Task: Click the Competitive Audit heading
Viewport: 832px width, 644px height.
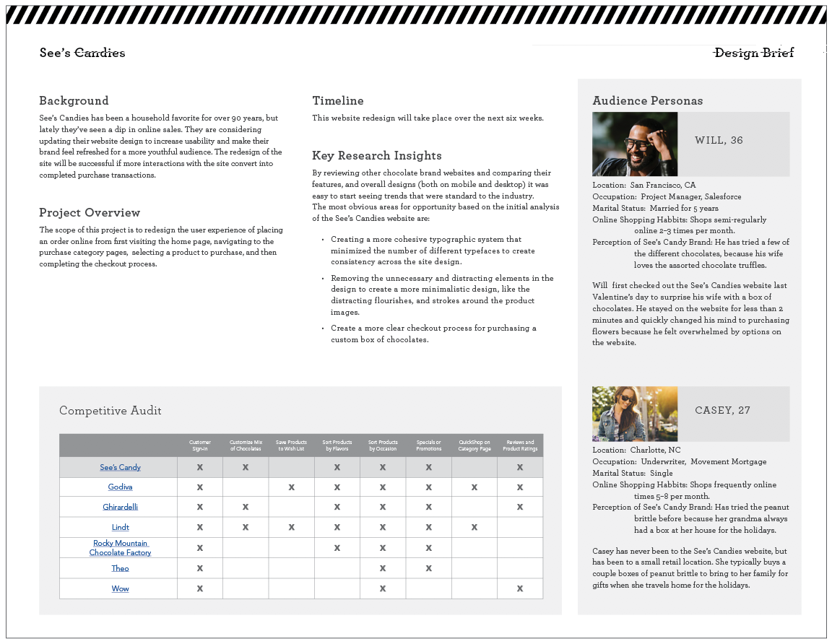Action: [x=110, y=411]
